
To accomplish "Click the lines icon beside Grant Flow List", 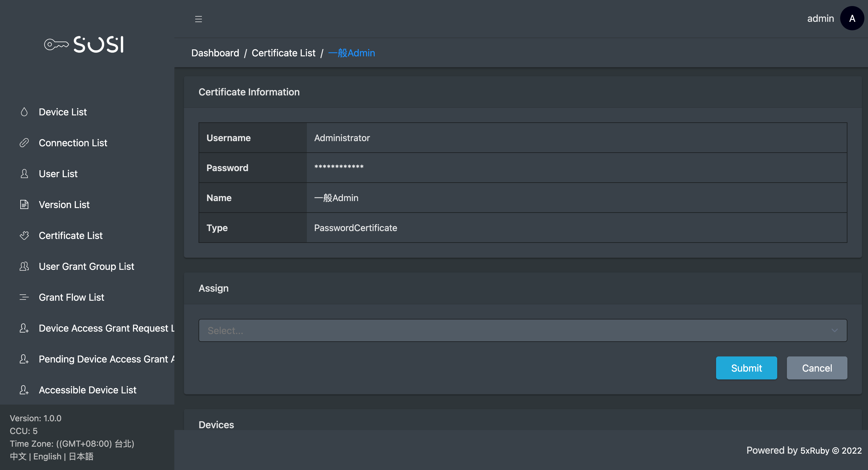I will click(x=24, y=297).
